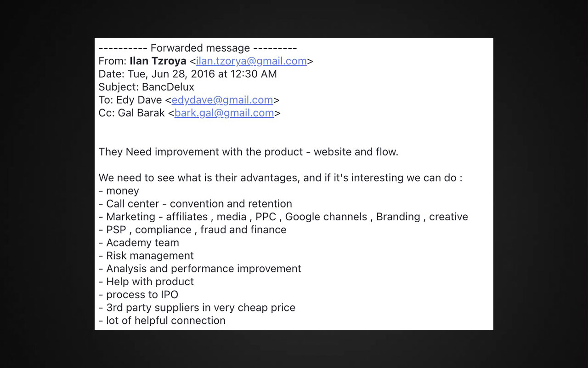Click the Call center bullet line
This screenshot has width=588, height=368.
(195, 204)
